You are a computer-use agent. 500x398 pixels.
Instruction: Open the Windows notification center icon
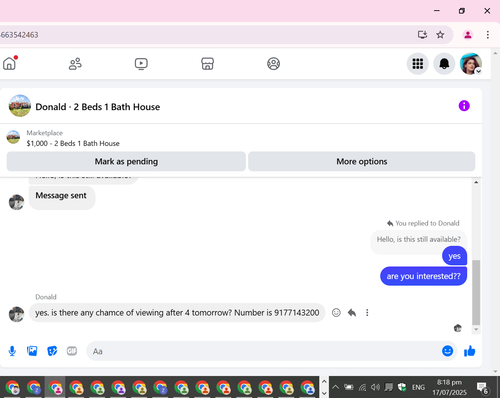pyautogui.click(x=482, y=388)
